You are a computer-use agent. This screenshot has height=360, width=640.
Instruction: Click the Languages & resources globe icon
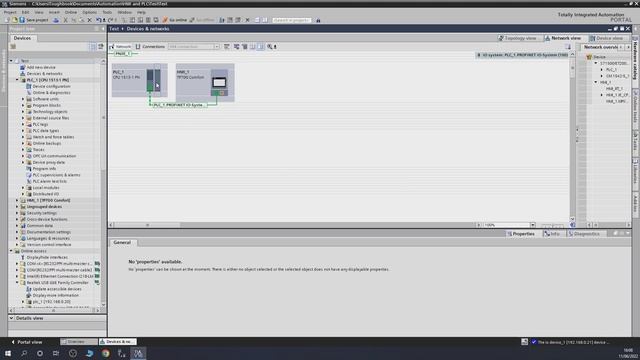(x=23, y=238)
